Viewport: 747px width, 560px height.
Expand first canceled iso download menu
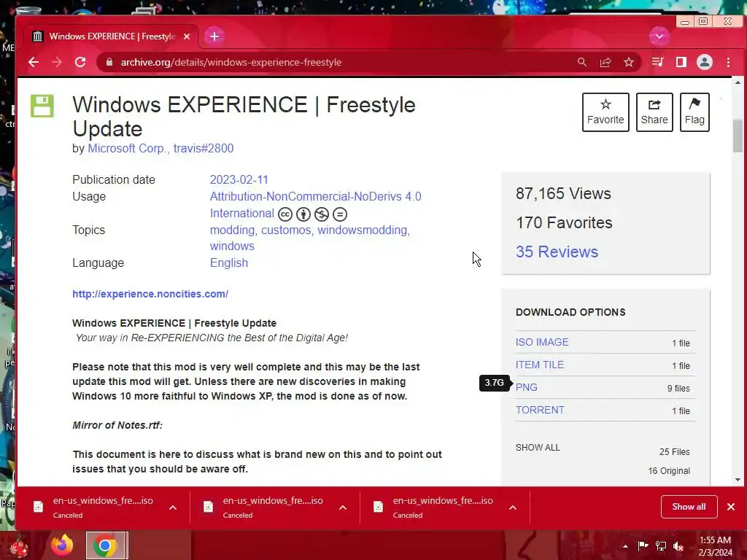click(173, 507)
